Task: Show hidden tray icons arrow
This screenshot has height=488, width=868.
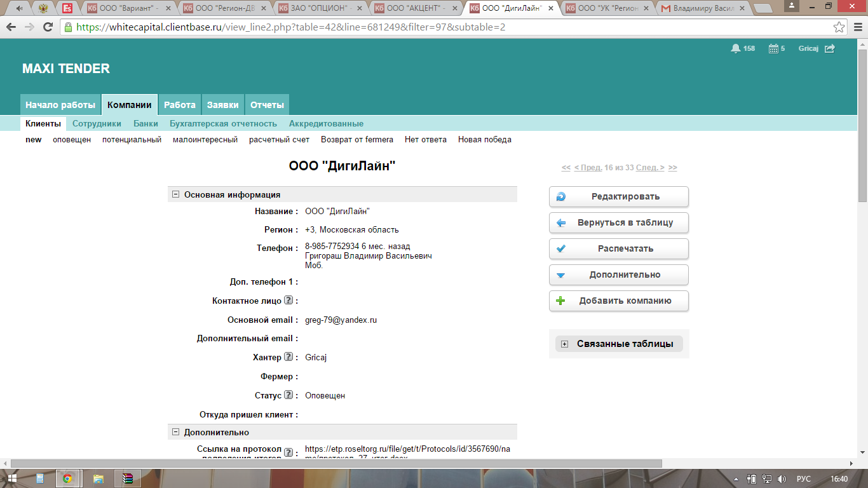Action: click(737, 478)
